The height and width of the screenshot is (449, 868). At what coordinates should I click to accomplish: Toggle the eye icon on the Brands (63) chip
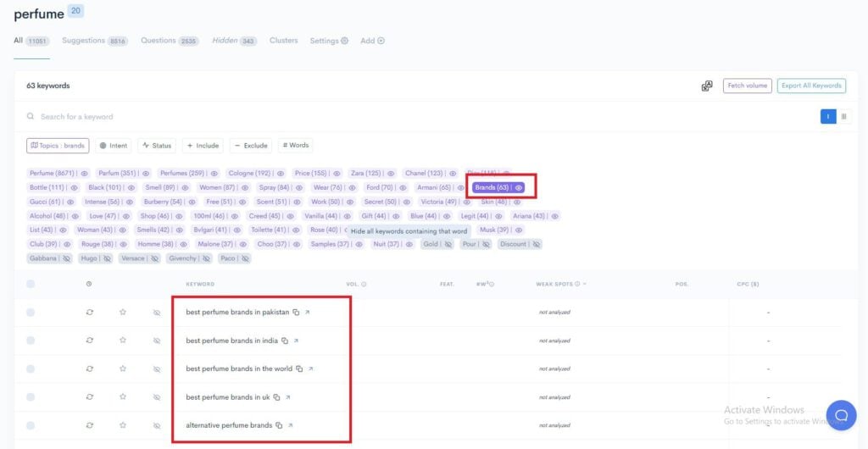519,188
